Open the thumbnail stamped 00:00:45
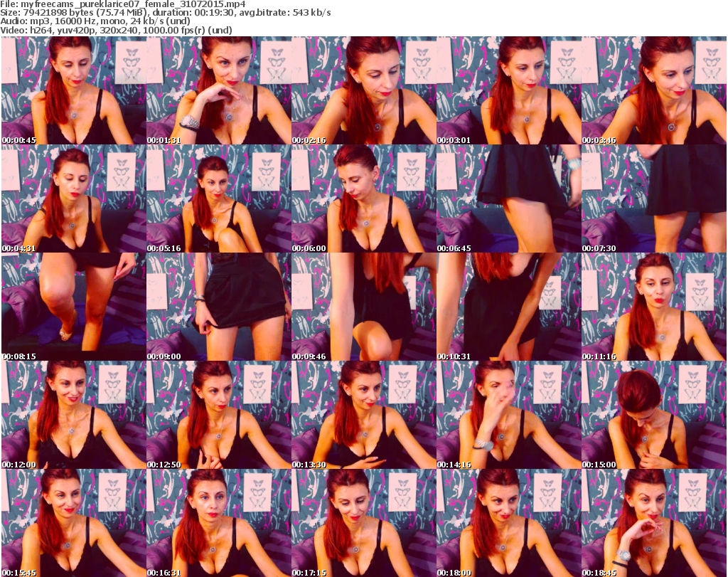728x577 pixels. [74, 90]
